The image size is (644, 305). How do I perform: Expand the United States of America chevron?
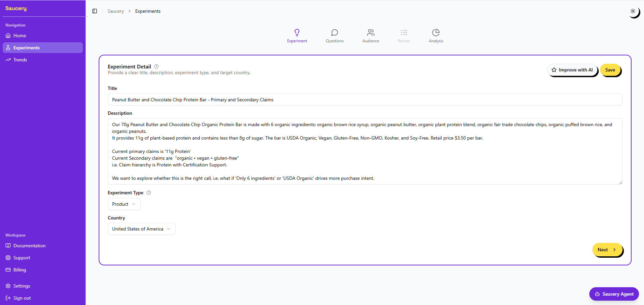(x=168, y=229)
